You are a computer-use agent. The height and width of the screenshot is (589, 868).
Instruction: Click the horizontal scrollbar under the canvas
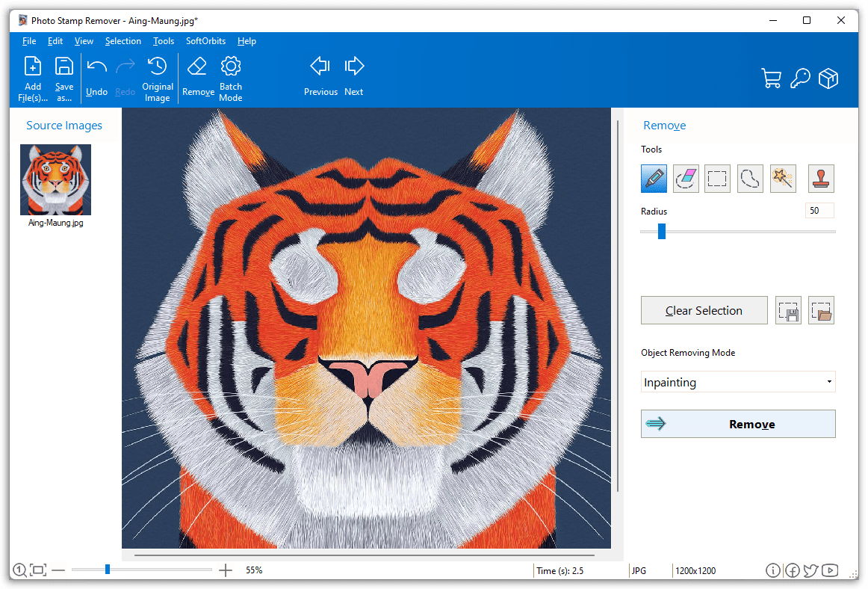(x=365, y=555)
